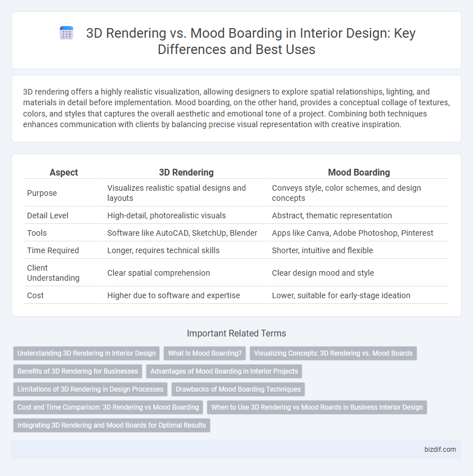Click the 'Cost' row label
Image resolution: width=473 pixels, height=476 pixels.
(x=35, y=295)
